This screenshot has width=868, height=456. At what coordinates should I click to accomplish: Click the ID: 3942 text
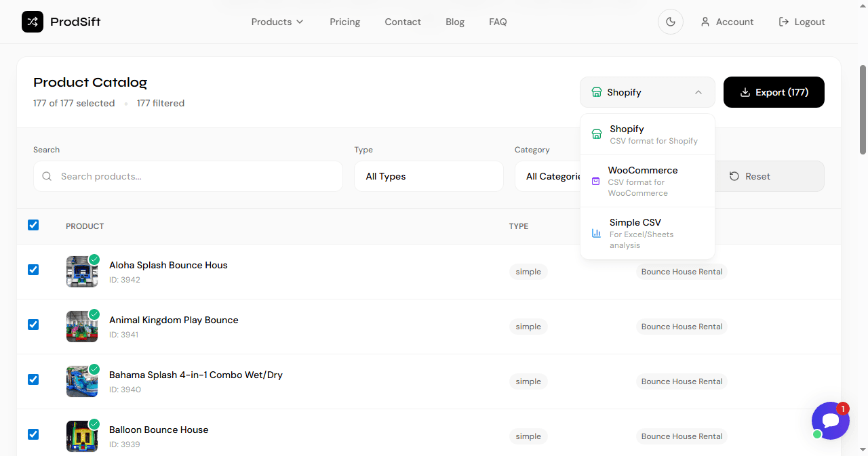coord(125,280)
